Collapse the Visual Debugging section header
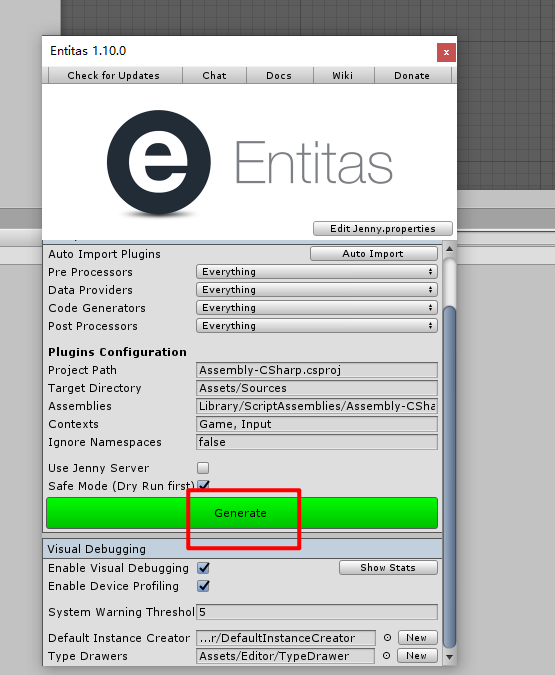The height and width of the screenshot is (675, 555). pos(242,549)
